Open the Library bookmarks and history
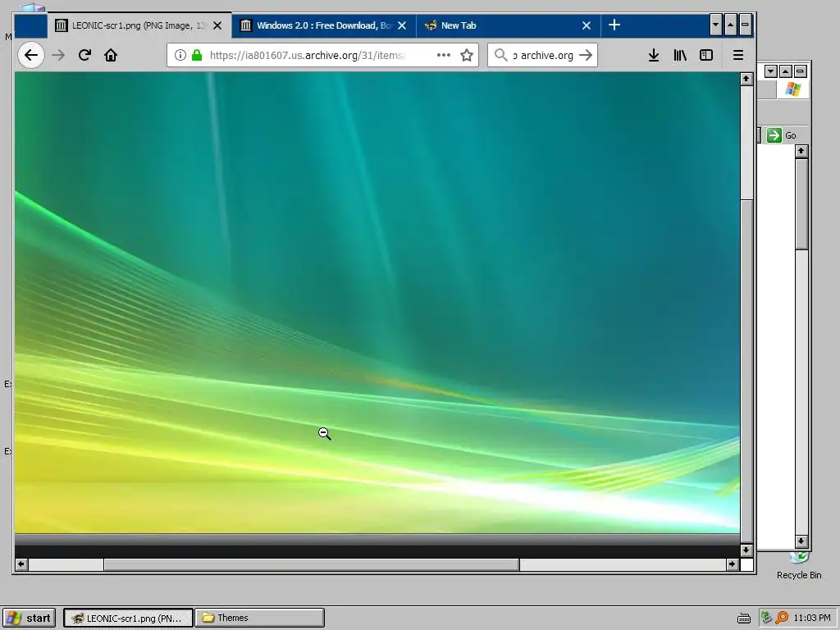This screenshot has height=630, width=840. (x=680, y=55)
